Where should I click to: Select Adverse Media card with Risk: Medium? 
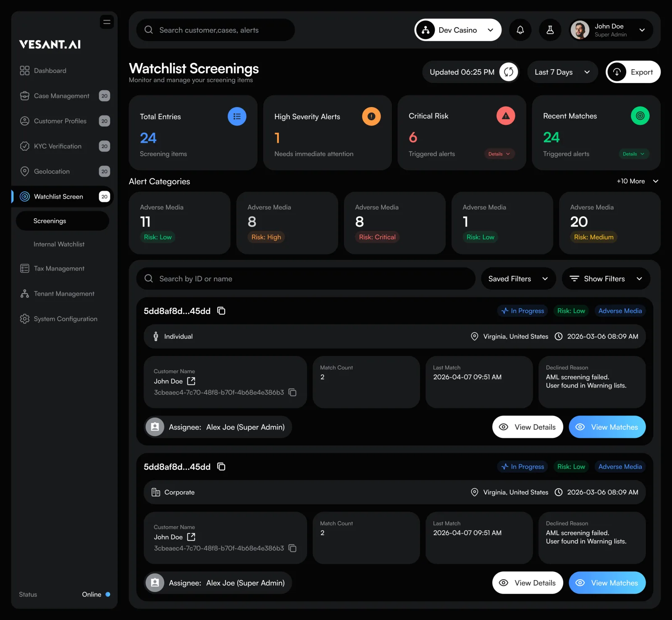click(x=610, y=222)
